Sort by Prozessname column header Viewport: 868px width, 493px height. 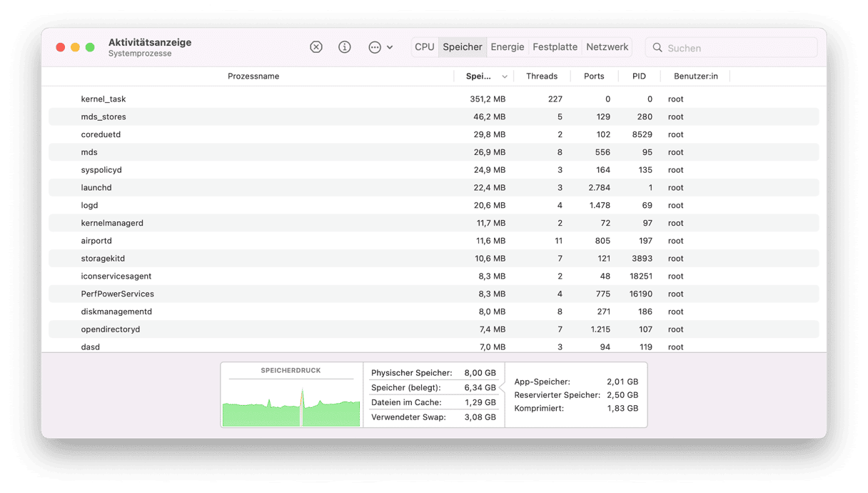[x=253, y=76]
